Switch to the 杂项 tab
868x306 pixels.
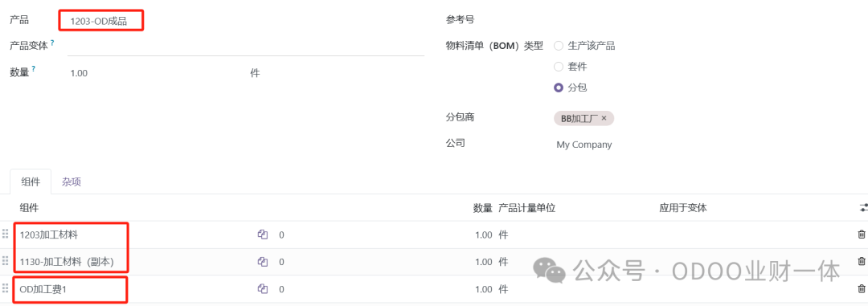72,182
